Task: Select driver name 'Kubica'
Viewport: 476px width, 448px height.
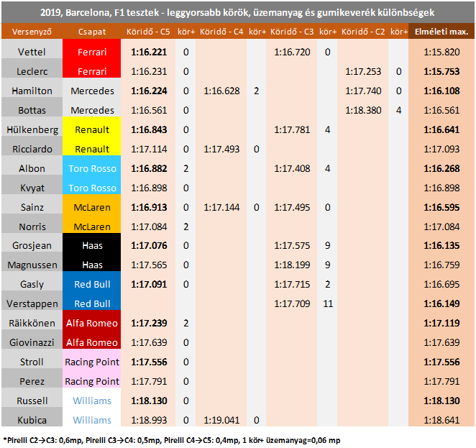Action: [32, 420]
